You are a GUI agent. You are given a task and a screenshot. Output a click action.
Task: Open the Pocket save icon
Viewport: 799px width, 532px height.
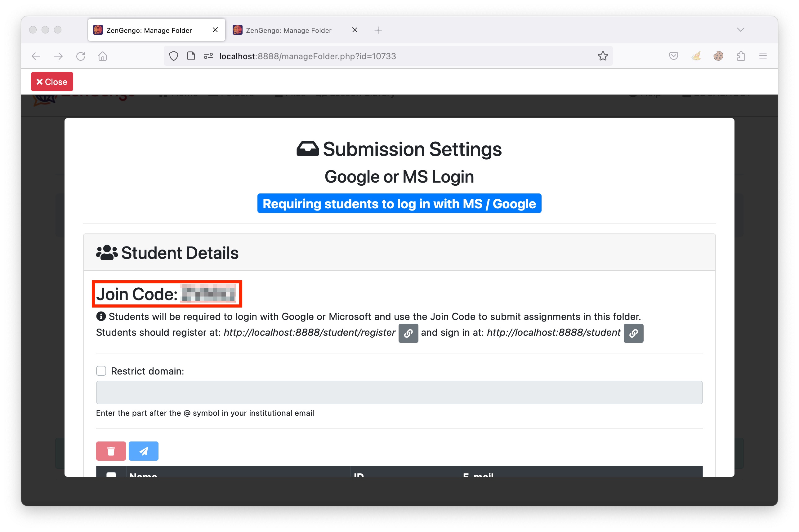673,56
